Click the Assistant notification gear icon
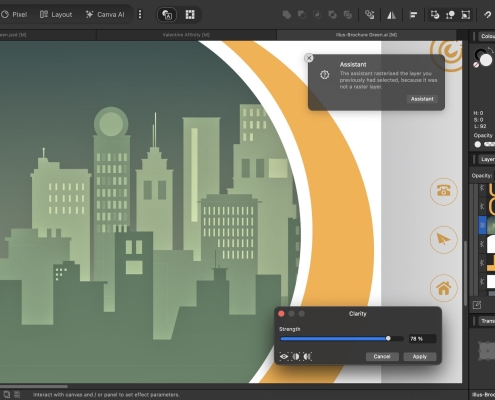 [325, 75]
